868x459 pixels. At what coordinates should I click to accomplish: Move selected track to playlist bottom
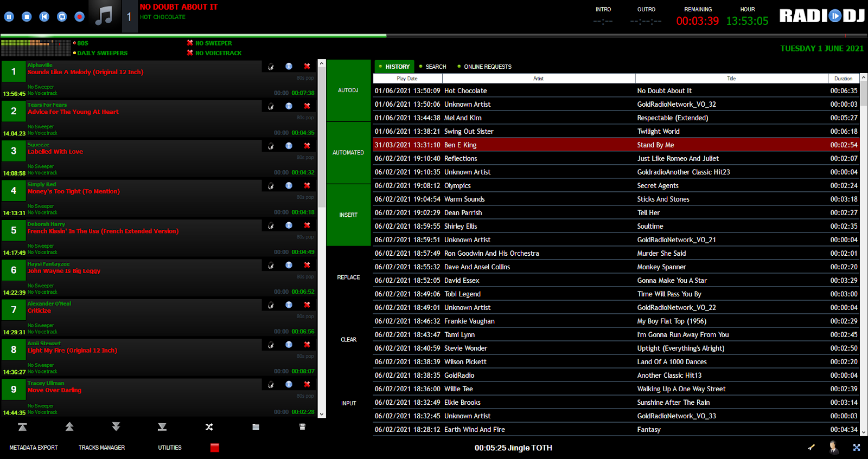pyautogui.click(x=162, y=427)
